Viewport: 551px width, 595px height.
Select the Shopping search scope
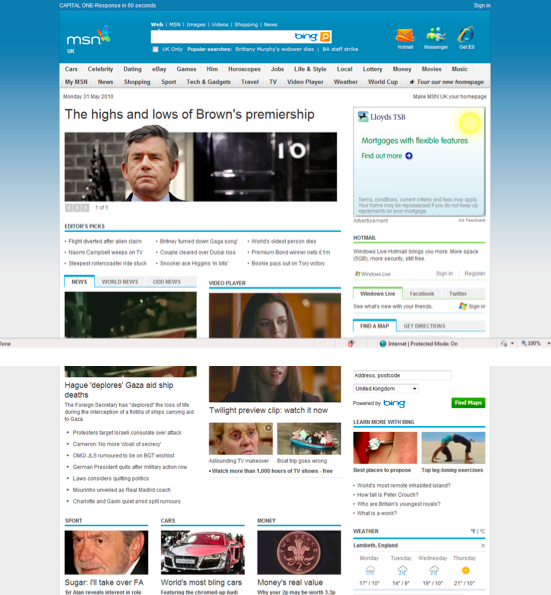click(x=246, y=25)
